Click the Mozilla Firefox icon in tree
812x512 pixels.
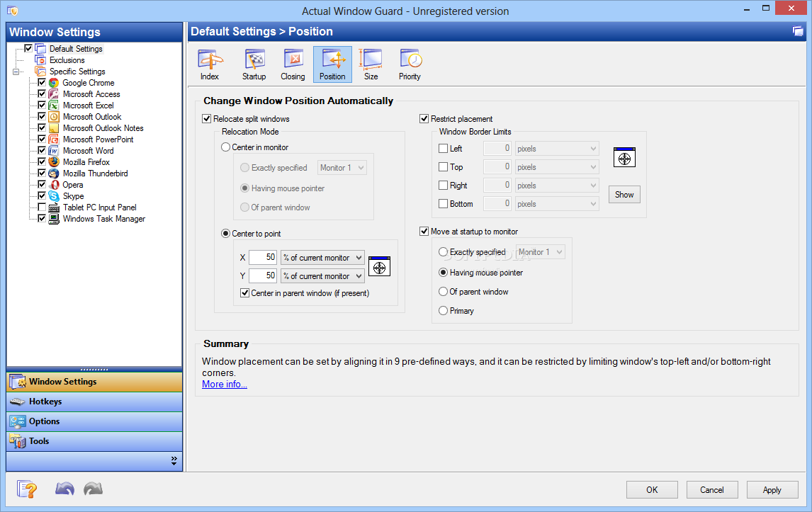tap(54, 162)
